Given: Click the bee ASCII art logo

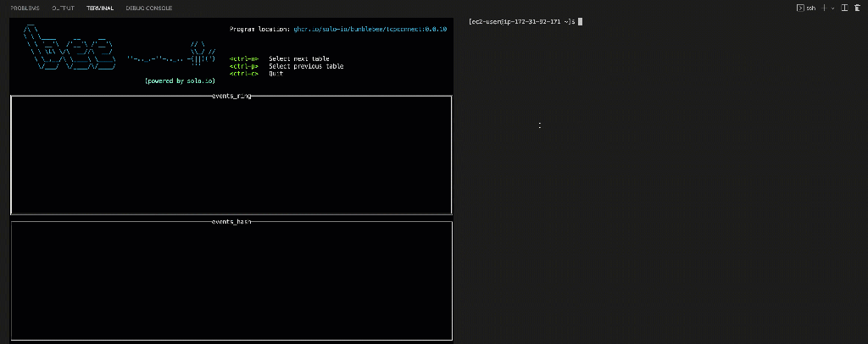Looking at the screenshot, I should point(70,55).
